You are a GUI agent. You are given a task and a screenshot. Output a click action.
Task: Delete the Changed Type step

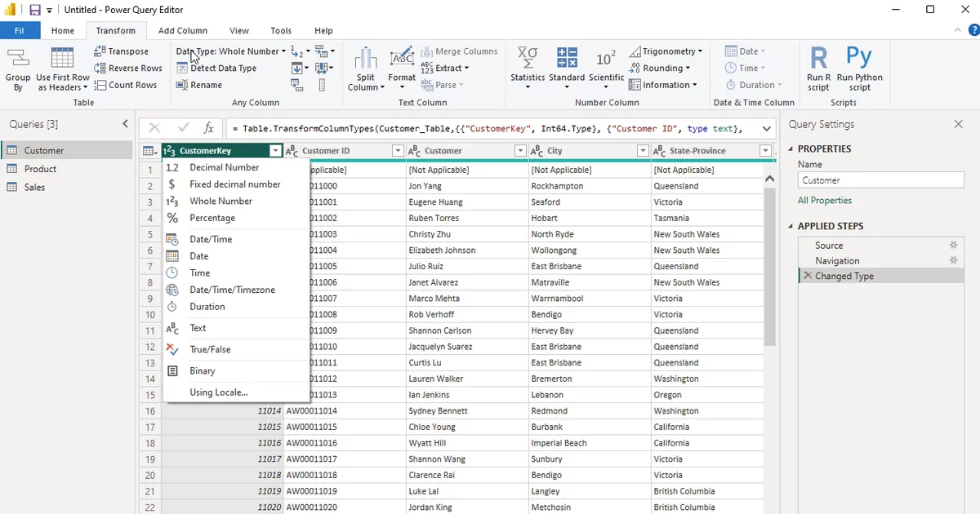pos(808,277)
